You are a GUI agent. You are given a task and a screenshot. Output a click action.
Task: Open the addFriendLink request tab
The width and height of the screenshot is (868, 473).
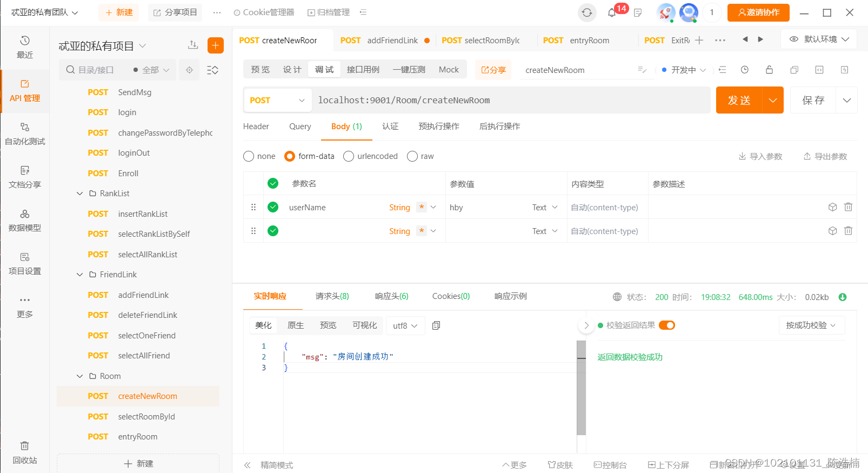pyautogui.click(x=385, y=40)
